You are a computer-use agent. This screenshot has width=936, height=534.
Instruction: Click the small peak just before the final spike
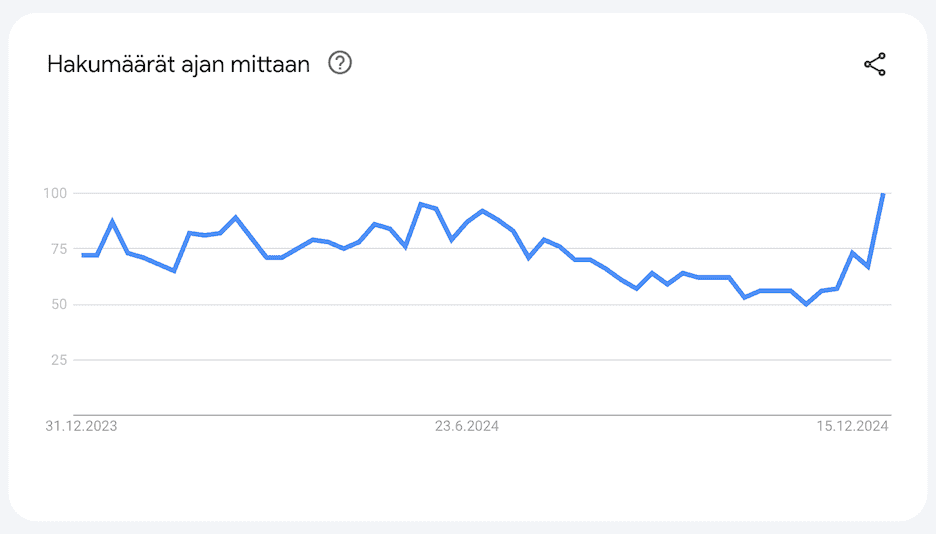point(853,253)
